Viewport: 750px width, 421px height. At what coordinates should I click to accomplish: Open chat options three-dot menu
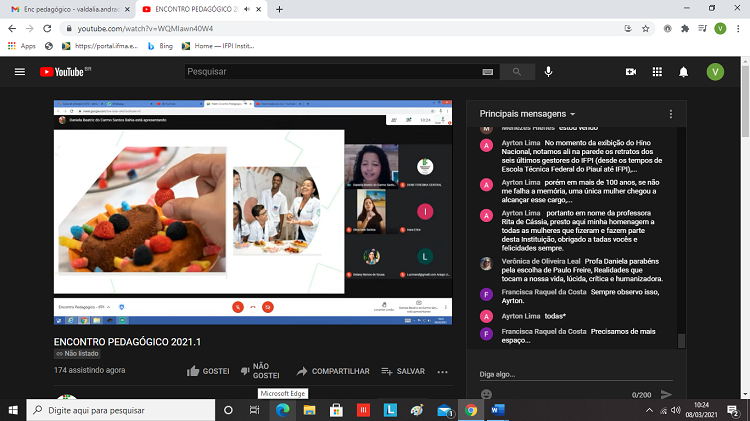(671, 114)
